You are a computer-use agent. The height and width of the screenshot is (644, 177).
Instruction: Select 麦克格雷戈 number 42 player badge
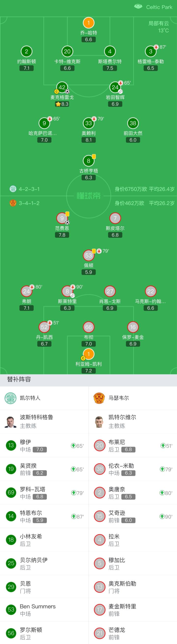click(x=62, y=87)
